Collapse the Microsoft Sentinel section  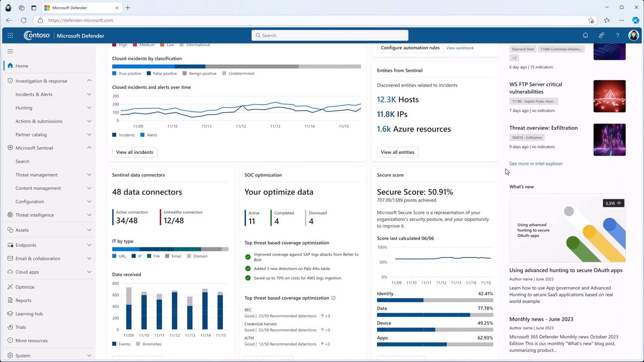click(89, 148)
